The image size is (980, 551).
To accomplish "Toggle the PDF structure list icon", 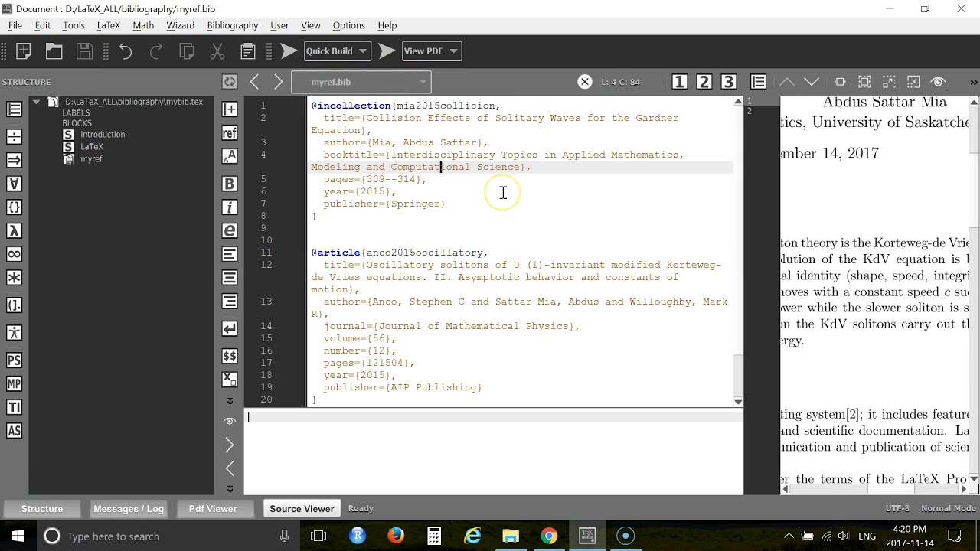I will (x=759, y=82).
